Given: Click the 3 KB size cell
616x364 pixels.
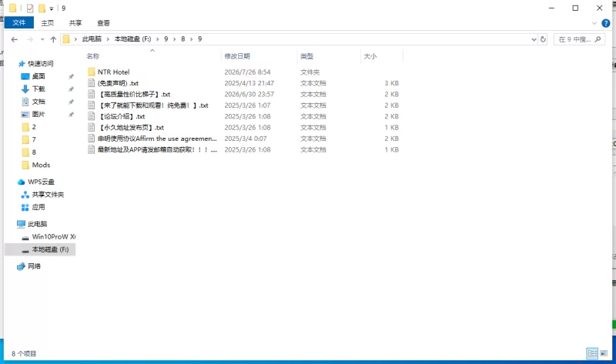Looking at the screenshot, I should click(x=391, y=83).
